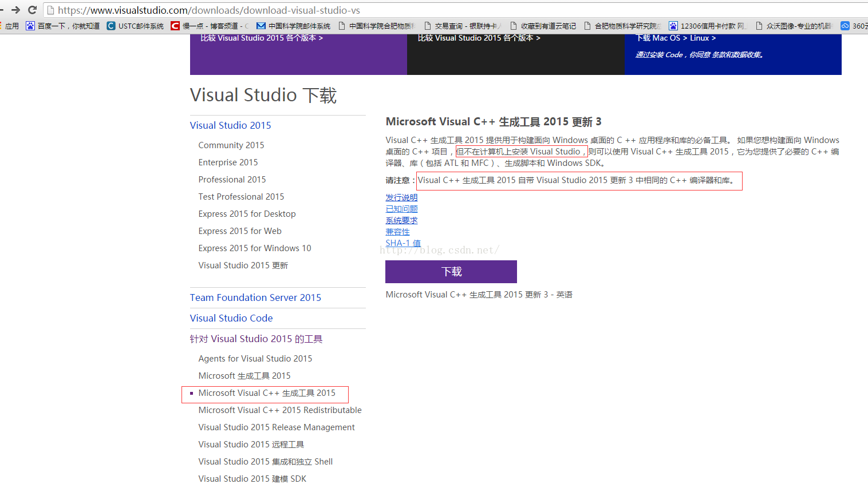This screenshot has width=868, height=488.
Task: Reload the page with refresh icon
Action: [x=33, y=10]
